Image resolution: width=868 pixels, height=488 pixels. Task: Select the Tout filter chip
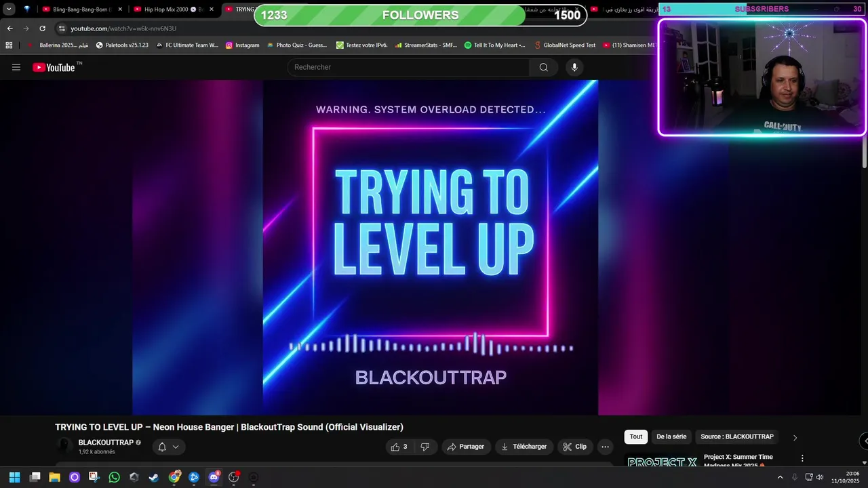[635, 436]
